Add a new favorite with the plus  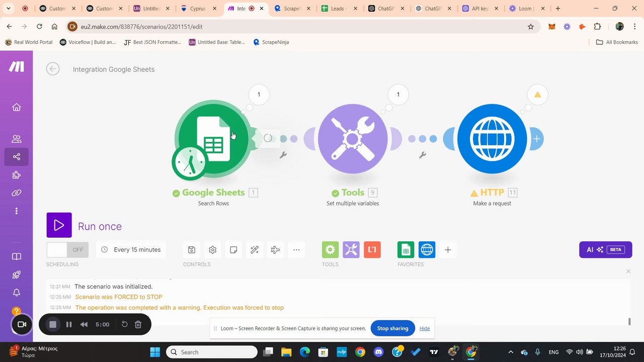pyautogui.click(x=448, y=250)
